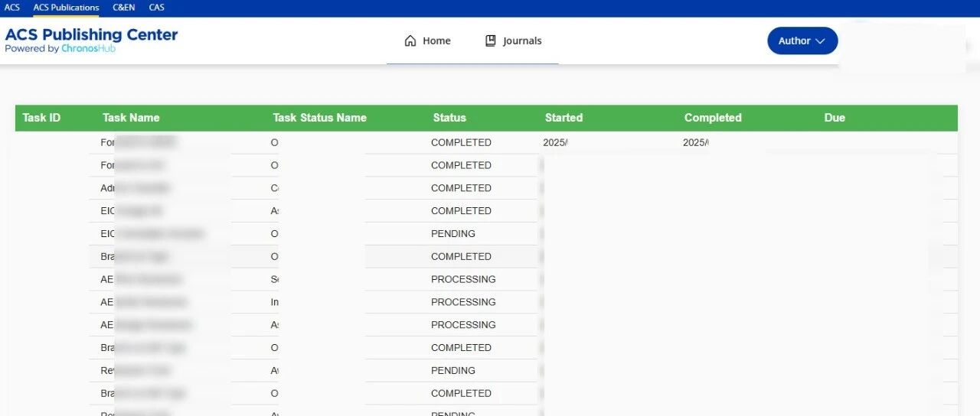Open the Journals navigation tab

pos(513,41)
